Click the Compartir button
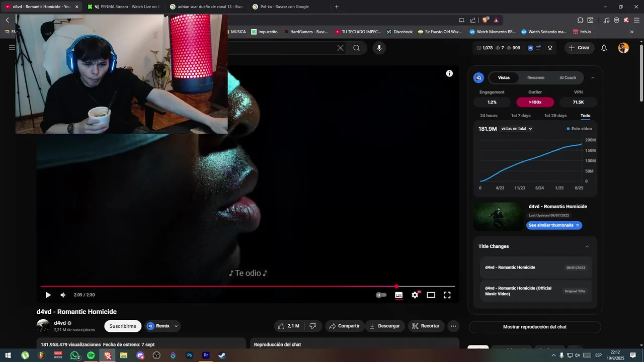644x362 pixels. pyautogui.click(x=344, y=326)
